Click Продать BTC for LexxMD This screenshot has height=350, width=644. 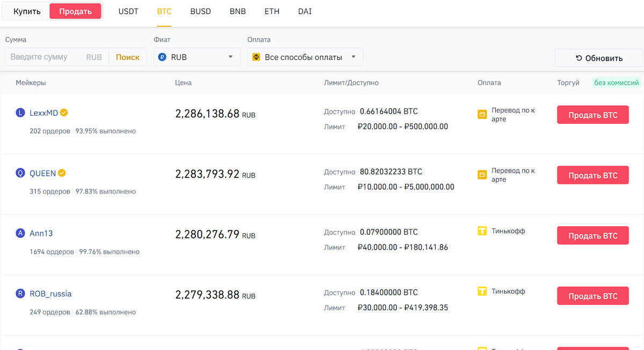593,115
